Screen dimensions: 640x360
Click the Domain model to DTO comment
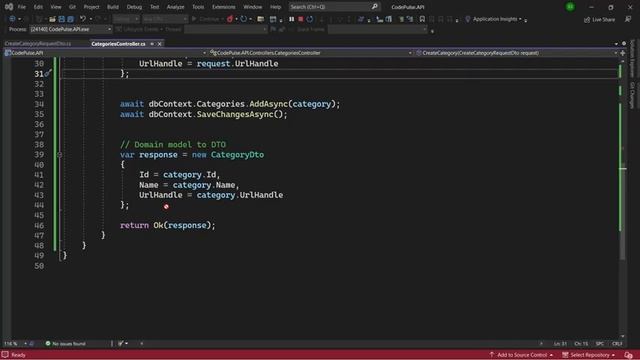(173, 144)
